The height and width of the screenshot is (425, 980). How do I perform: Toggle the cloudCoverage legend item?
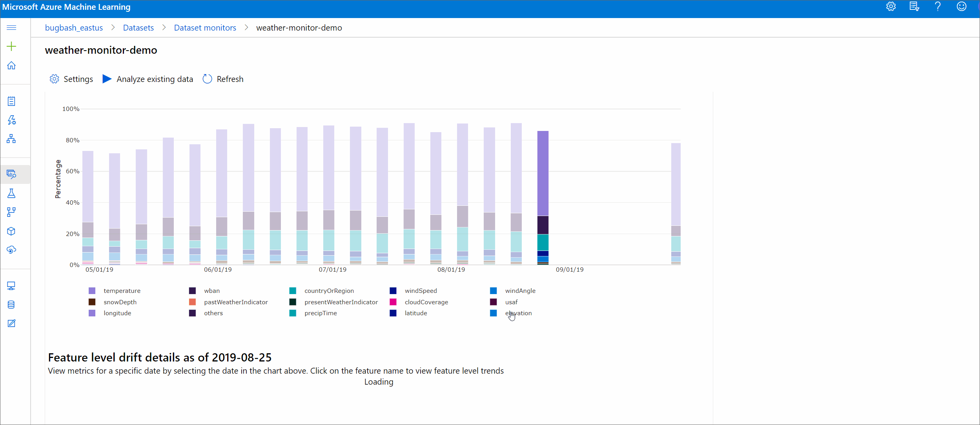(426, 302)
